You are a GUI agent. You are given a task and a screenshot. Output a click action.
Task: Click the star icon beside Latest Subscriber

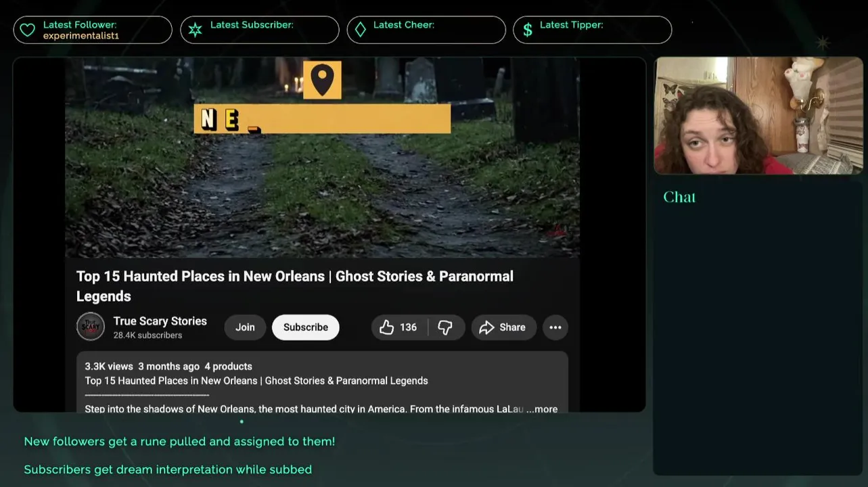pyautogui.click(x=195, y=30)
